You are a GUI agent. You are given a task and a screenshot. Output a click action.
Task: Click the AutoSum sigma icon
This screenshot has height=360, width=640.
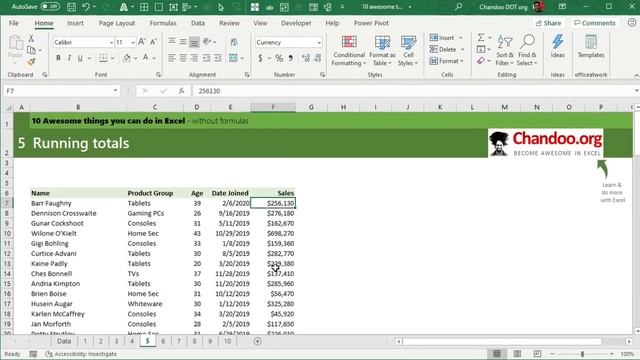481,38
